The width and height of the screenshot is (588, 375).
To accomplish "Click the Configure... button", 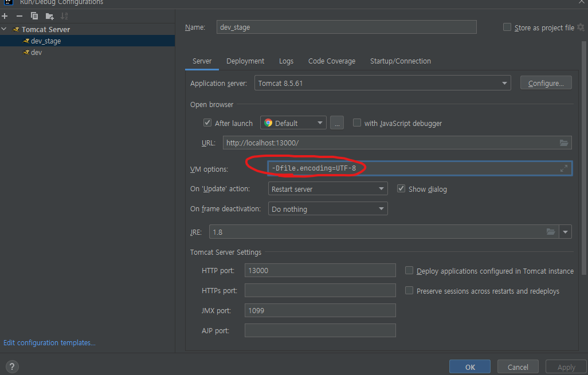I will coord(546,83).
